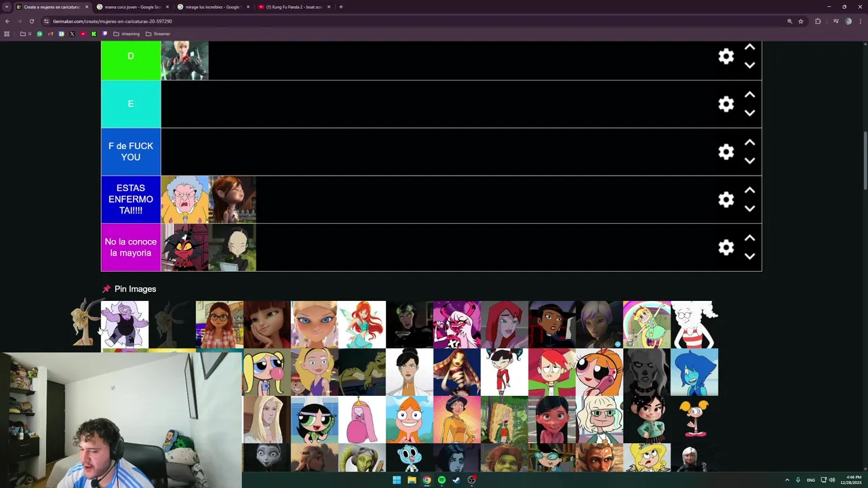Open the browser extensions menu
Viewport: 868px width, 488px height.
click(818, 21)
